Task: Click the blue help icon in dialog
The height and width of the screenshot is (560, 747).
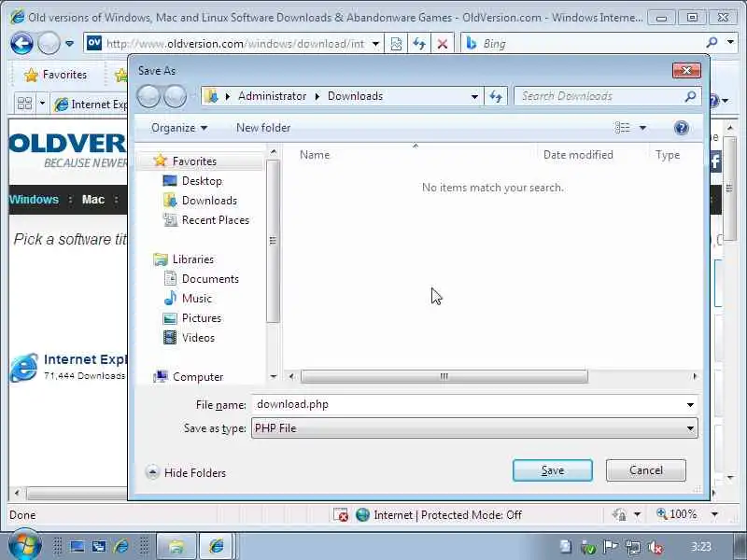Action: (682, 128)
